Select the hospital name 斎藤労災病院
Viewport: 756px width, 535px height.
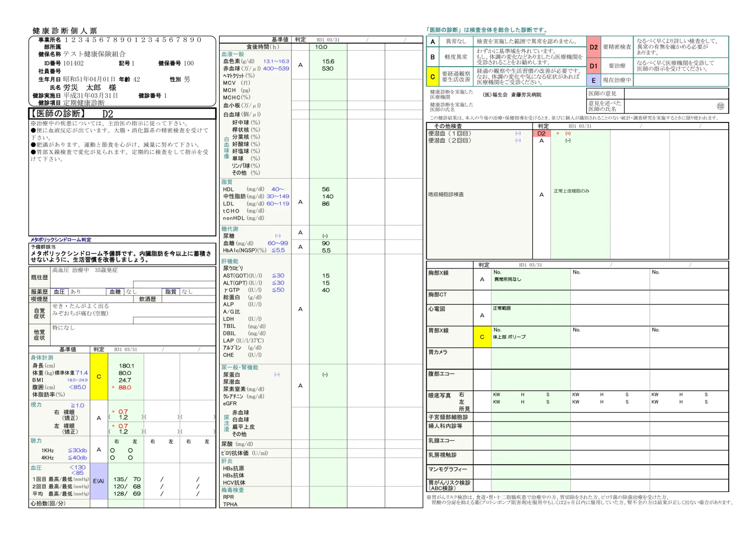coord(526,95)
